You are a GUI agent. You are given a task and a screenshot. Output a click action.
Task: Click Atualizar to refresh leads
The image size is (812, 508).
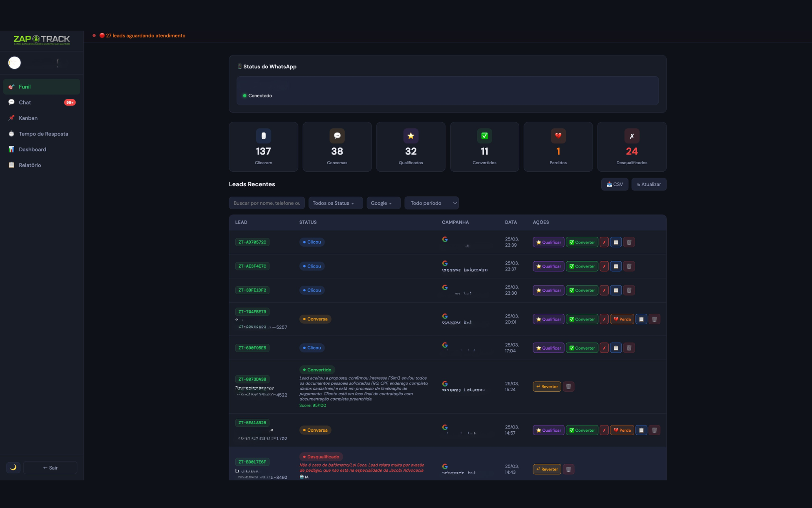pyautogui.click(x=648, y=184)
